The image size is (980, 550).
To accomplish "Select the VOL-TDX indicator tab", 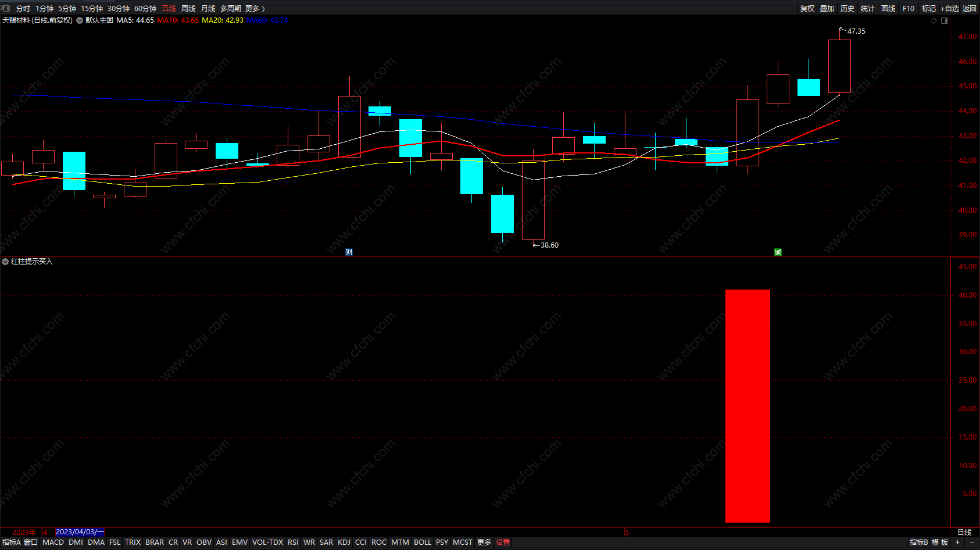I will tap(267, 542).
